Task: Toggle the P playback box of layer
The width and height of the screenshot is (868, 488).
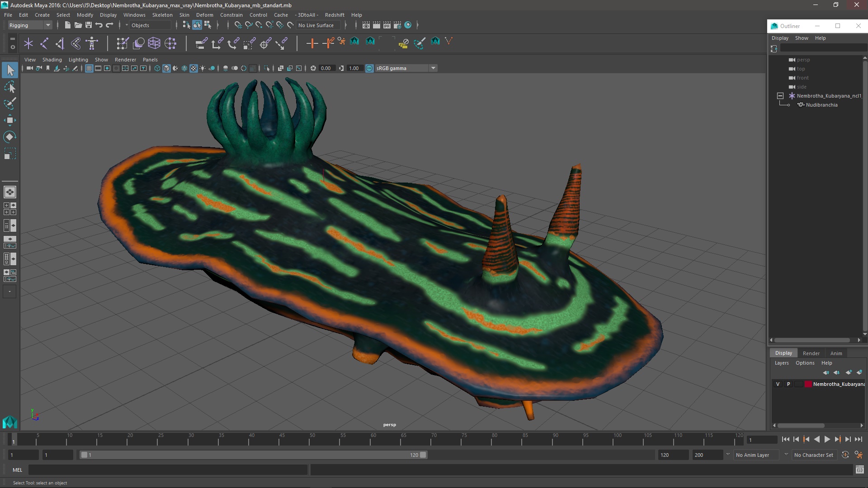Action: coord(788,384)
